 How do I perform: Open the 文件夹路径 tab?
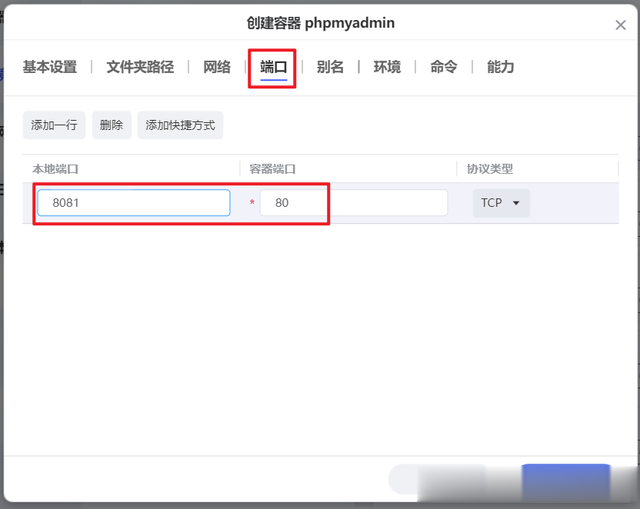140,67
